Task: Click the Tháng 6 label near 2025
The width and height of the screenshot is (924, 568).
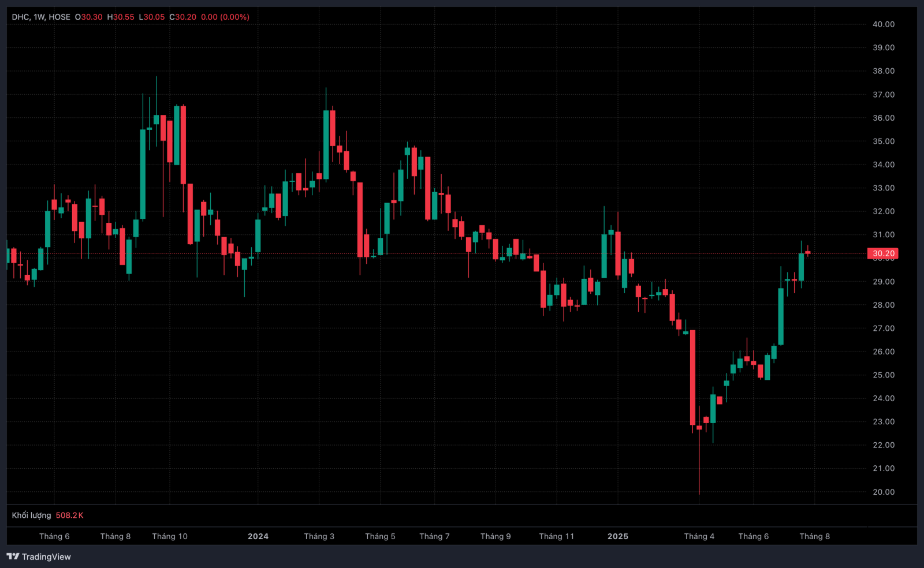Action: (754, 536)
